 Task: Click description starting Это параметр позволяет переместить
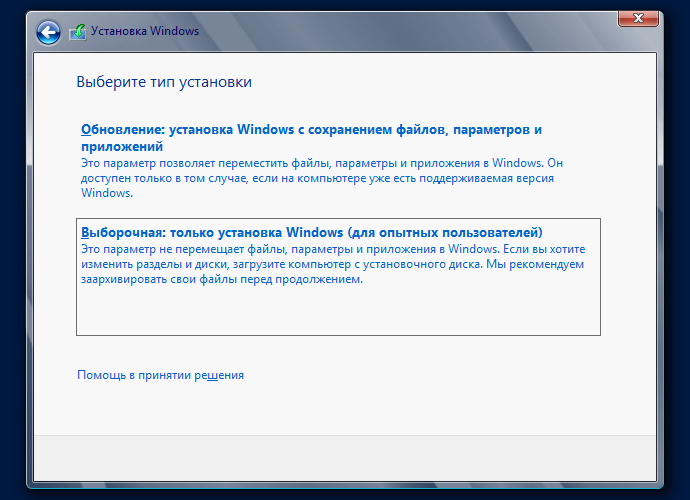322,178
